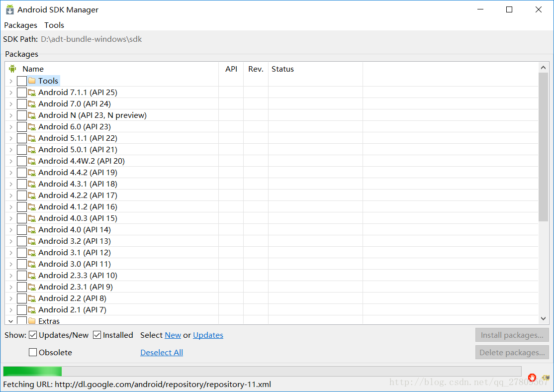The width and height of the screenshot is (554, 392).
Task: Click the scroll down arrow of package list
Action: click(x=543, y=319)
